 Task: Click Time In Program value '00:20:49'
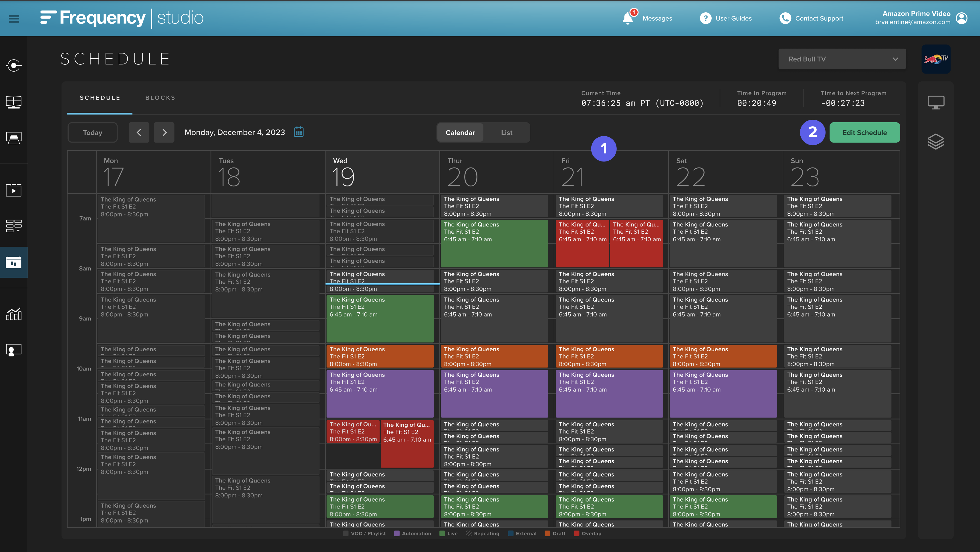pos(756,103)
